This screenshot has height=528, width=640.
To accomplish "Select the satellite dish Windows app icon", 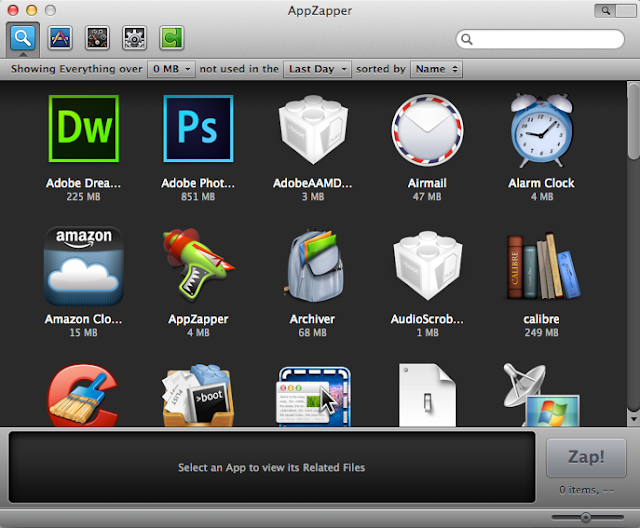I will tap(541, 395).
